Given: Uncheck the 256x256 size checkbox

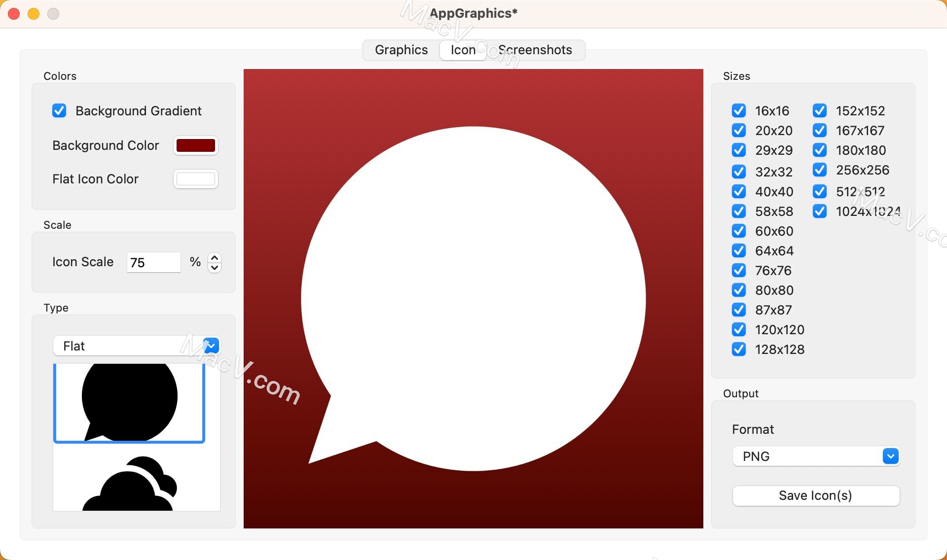Looking at the screenshot, I should (x=820, y=170).
